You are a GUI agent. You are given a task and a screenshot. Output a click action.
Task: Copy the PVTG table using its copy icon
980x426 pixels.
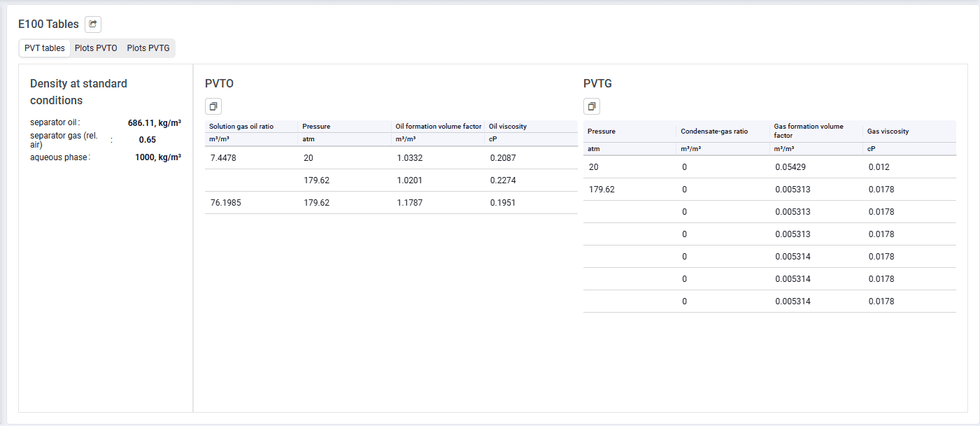[x=592, y=106]
